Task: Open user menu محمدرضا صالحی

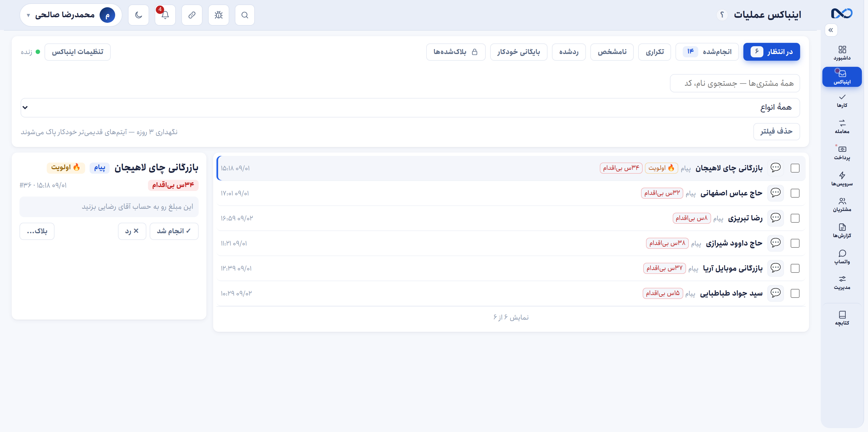Action: (x=71, y=15)
